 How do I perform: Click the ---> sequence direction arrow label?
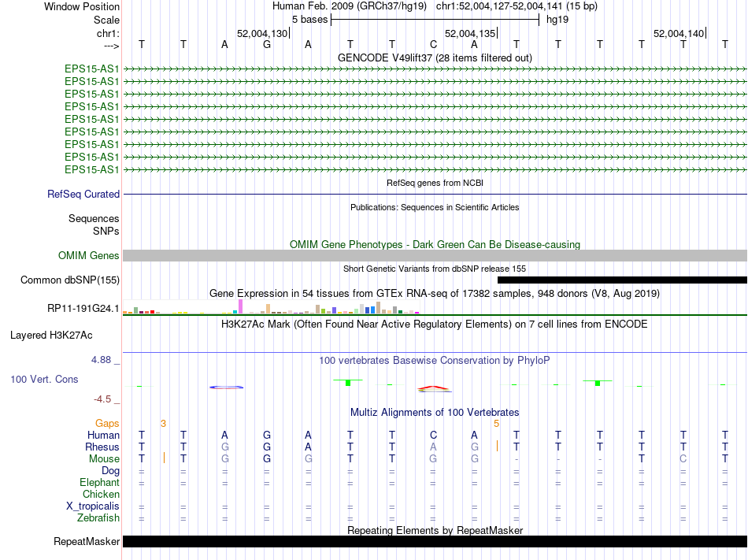pyautogui.click(x=111, y=46)
